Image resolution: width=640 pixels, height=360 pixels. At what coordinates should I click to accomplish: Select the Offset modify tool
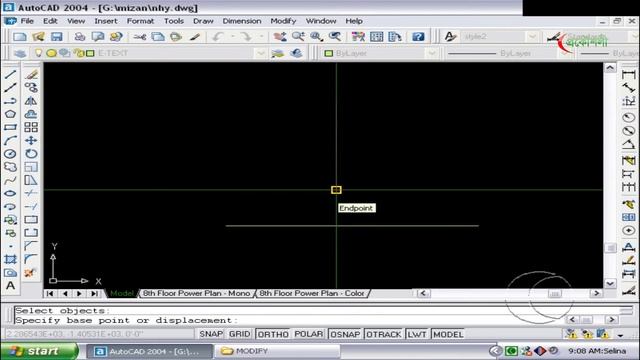pyautogui.click(x=31, y=114)
